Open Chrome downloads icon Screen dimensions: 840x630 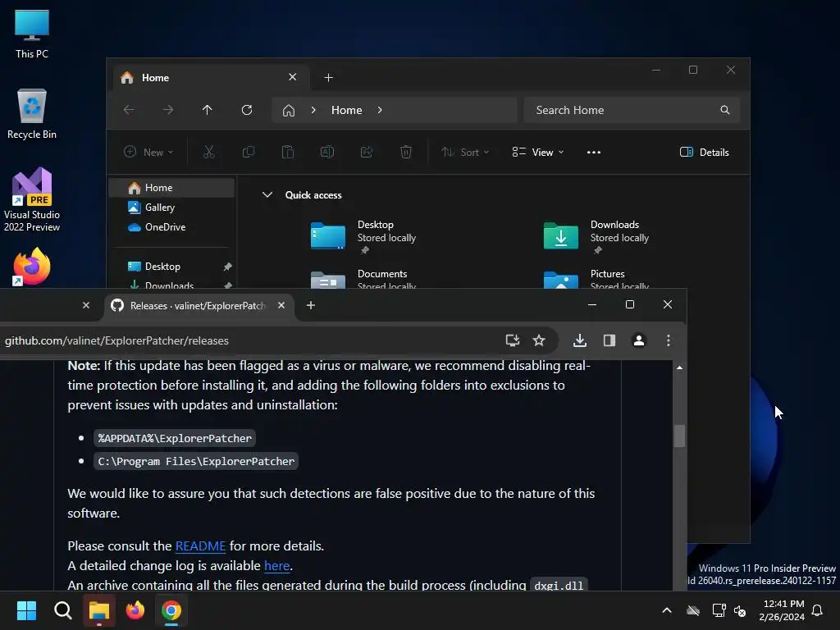click(580, 340)
